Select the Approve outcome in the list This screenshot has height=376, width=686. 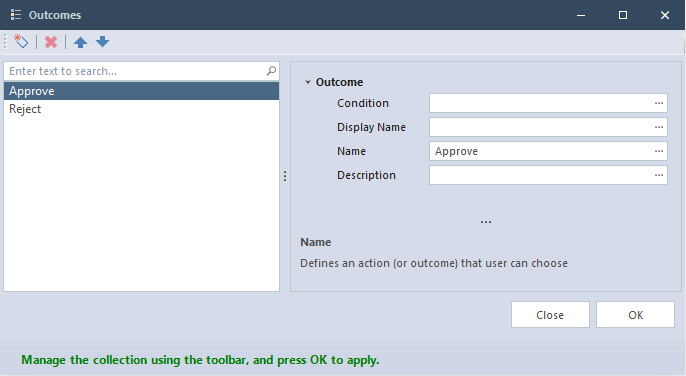pyautogui.click(x=141, y=91)
